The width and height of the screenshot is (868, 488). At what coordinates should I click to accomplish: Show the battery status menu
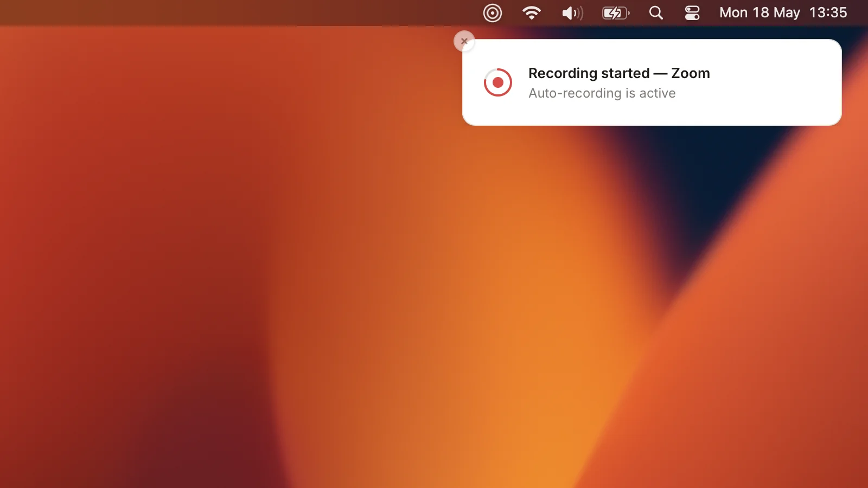[616, 13]
